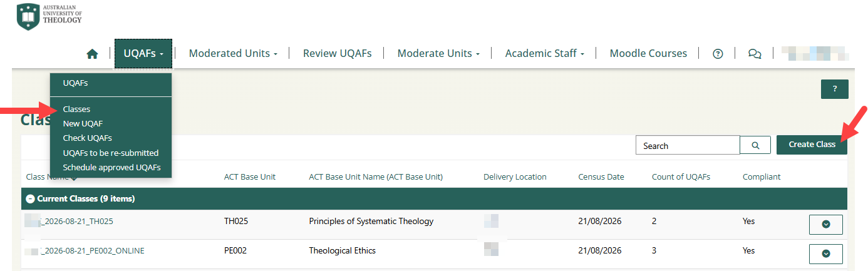Open the Academic Staff dropdown menu

tap(544, 54)
